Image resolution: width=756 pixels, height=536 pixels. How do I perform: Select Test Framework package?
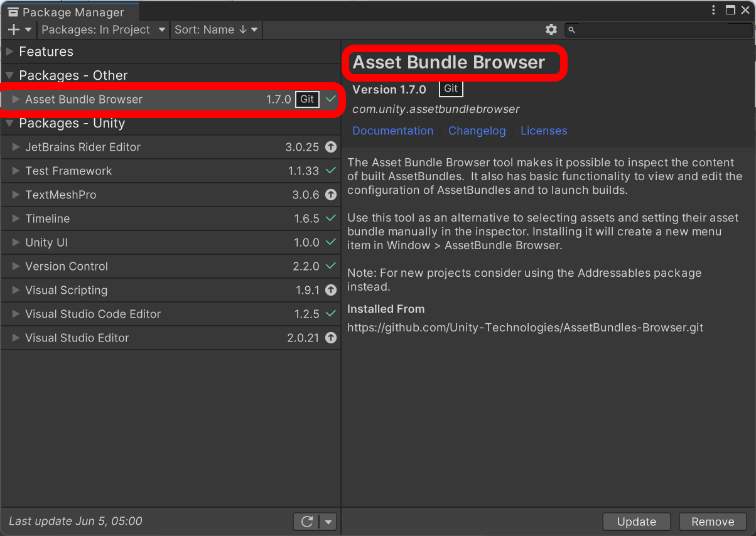pyautogui.click(x=171, y=171)
